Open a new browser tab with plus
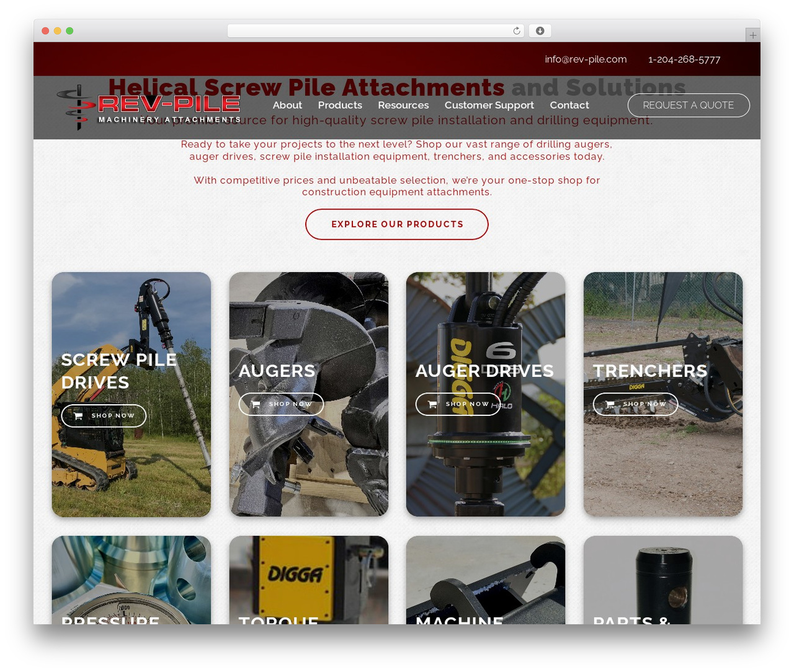This screenshot has width=794, height=672. 753,35
